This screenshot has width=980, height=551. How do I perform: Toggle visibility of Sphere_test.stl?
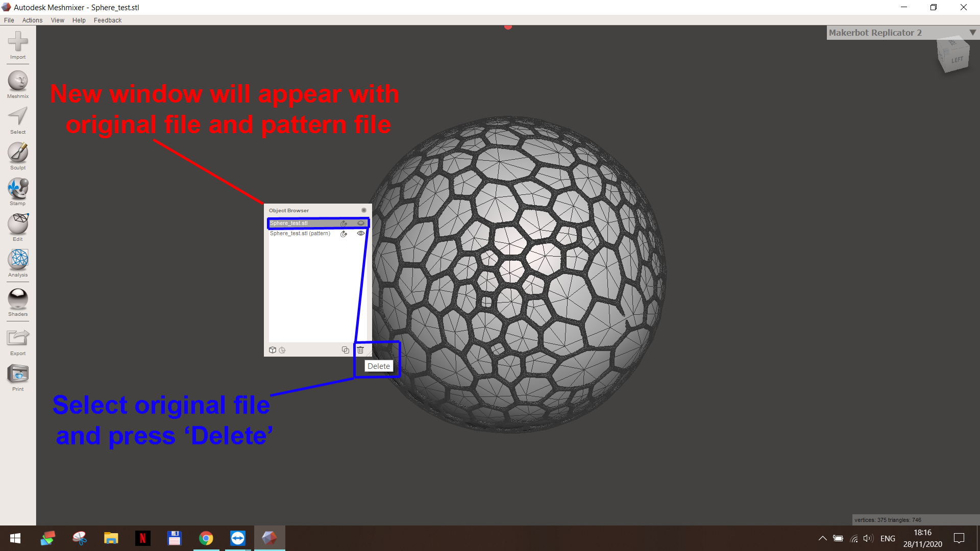[x=361, y=223]
